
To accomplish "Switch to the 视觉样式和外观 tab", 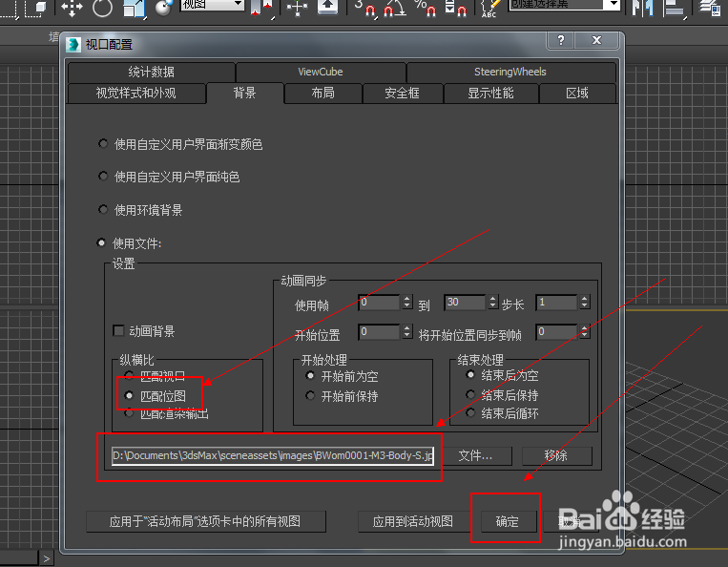I will (136, 94).
